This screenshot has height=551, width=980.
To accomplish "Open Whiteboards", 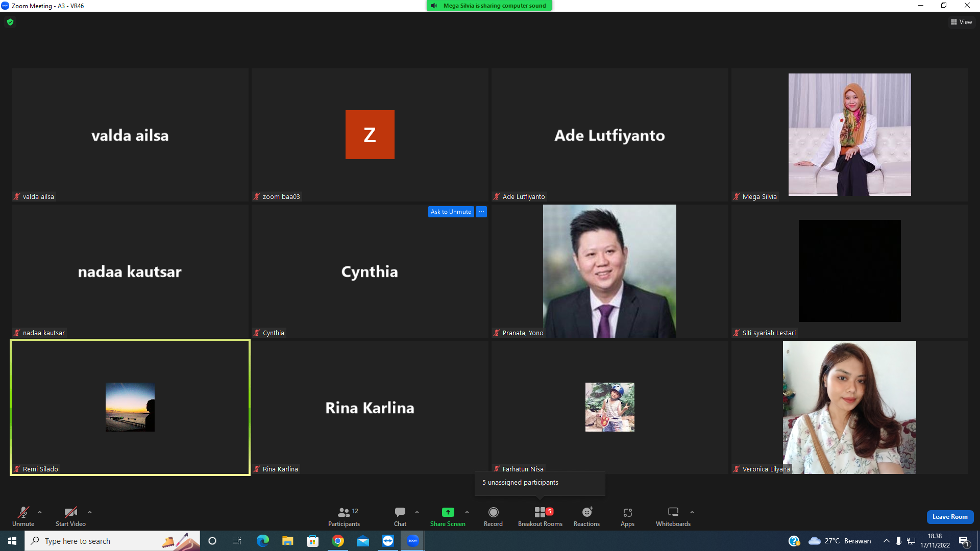I will tap(673, 516).
